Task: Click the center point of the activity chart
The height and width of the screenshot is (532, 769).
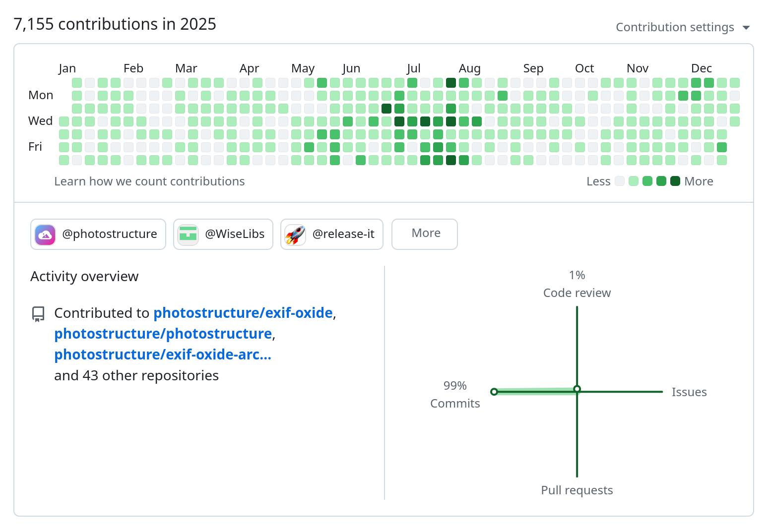Action: click(577, 389)
